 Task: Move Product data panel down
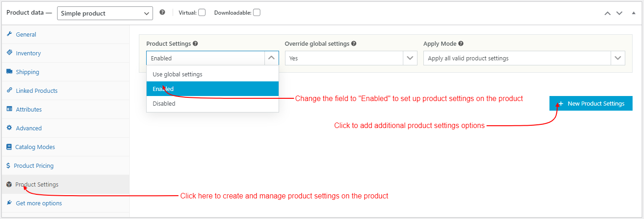click(x=619, y=13)
